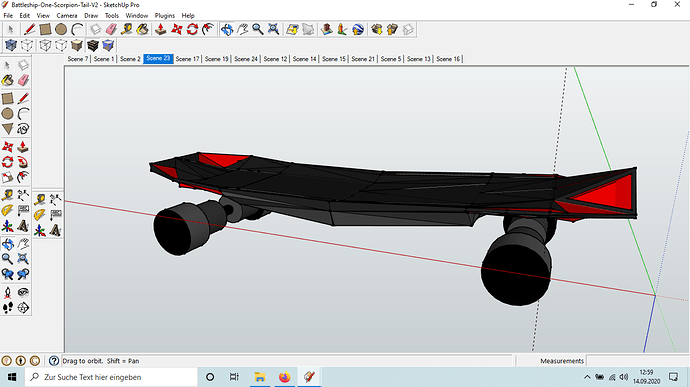The width and height of the screenshot is (690, 387).
Task: Select the Freehand drawing tool
Action: [x=23, y=129]
